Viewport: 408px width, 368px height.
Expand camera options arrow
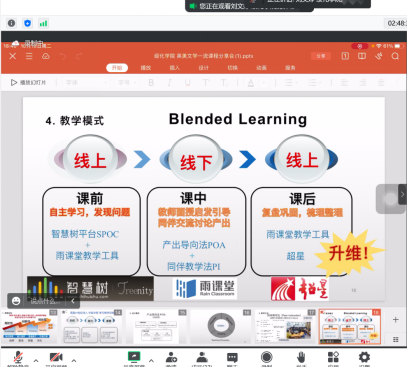coord(74,360)
